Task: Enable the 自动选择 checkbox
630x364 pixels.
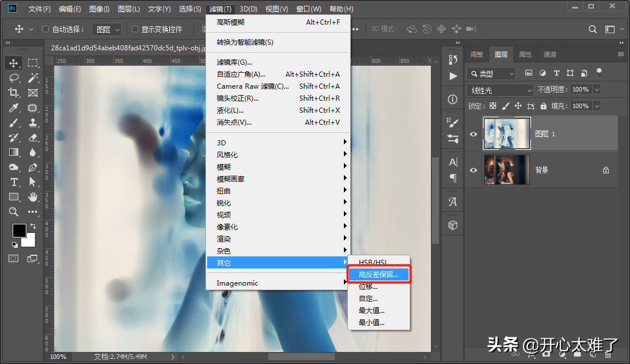Action: coord(46,29)
